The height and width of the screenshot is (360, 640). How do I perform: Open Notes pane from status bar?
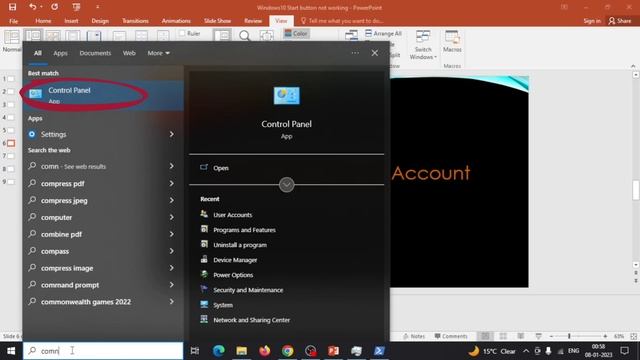tap(414, 336)
